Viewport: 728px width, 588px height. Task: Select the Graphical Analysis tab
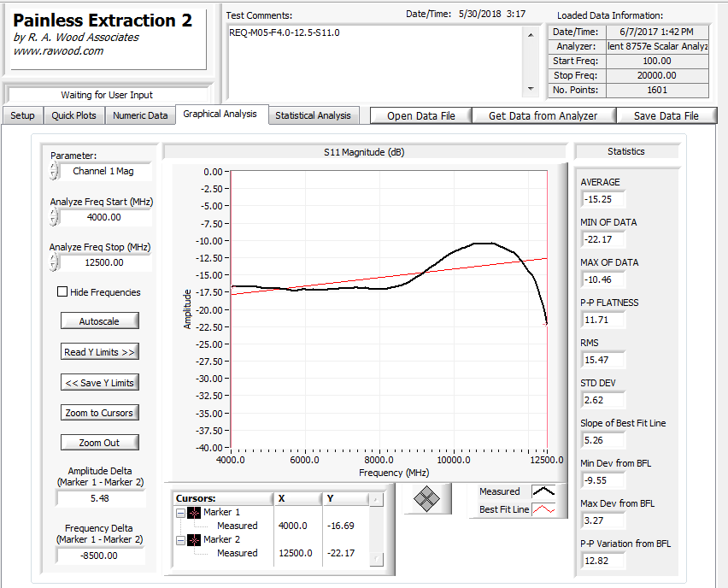coord(220,115)
